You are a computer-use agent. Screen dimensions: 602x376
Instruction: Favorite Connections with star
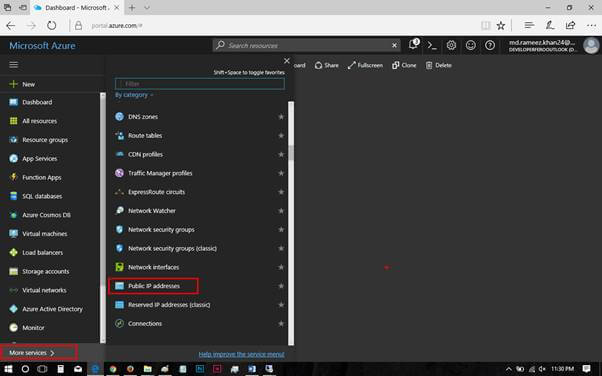click(281, 324)
